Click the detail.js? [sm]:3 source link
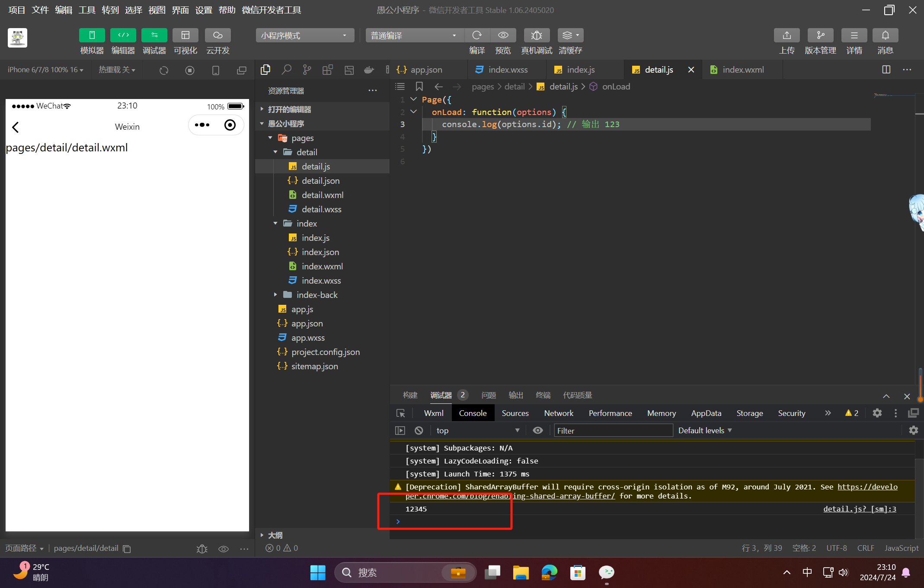This screenshot has width=924, height=588. pos(859,509)
